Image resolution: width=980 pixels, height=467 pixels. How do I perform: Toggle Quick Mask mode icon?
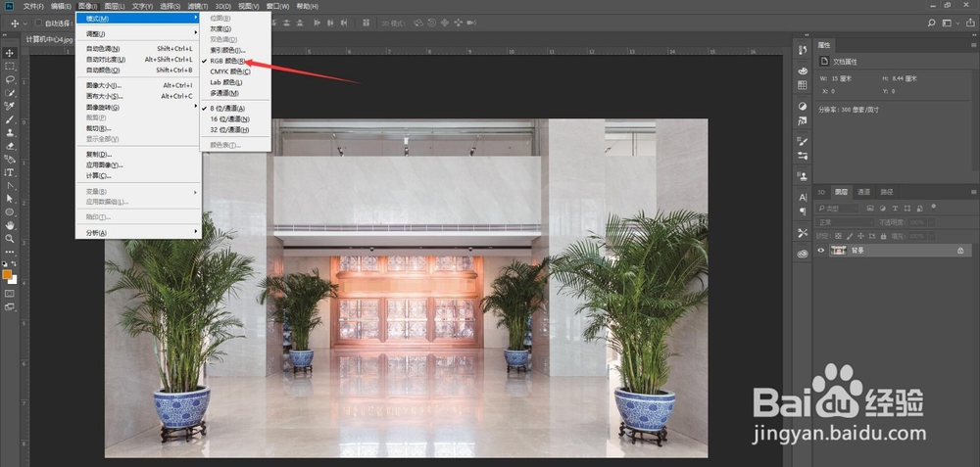pos(10,294)
